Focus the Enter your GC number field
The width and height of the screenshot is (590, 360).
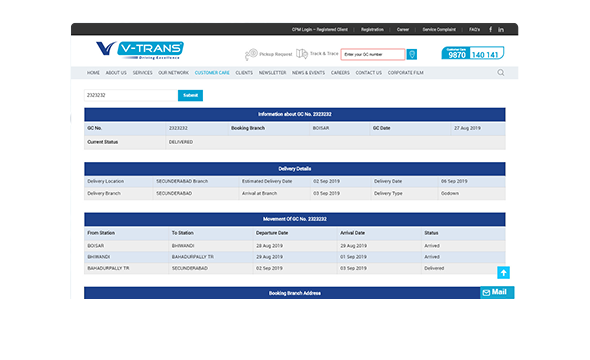tap(373, 54)
